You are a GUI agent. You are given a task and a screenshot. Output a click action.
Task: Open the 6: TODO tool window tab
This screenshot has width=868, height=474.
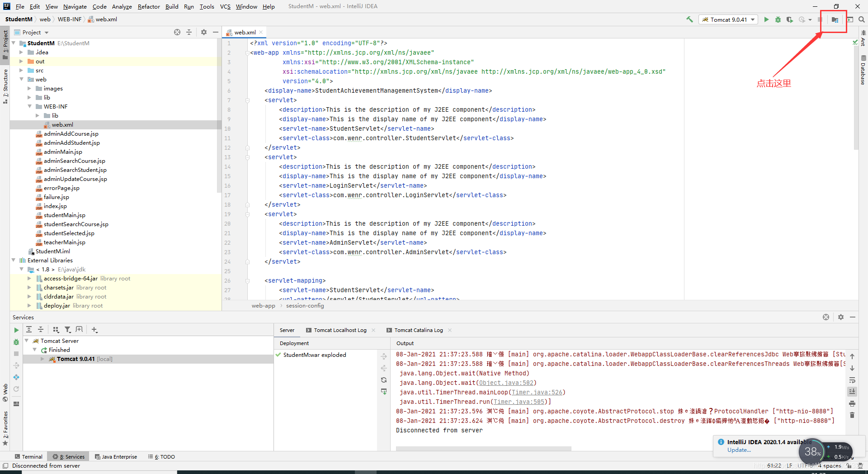(x=161, y=457)
